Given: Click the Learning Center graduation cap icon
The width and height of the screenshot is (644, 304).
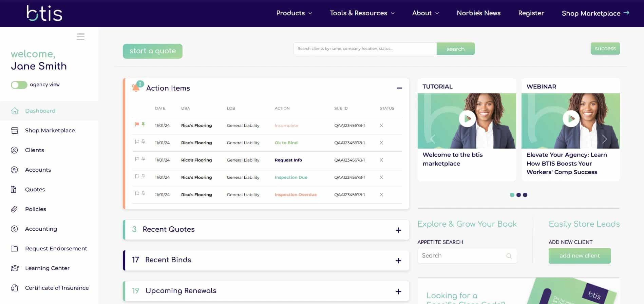Looking at the screenshot, I should point(15,268).
